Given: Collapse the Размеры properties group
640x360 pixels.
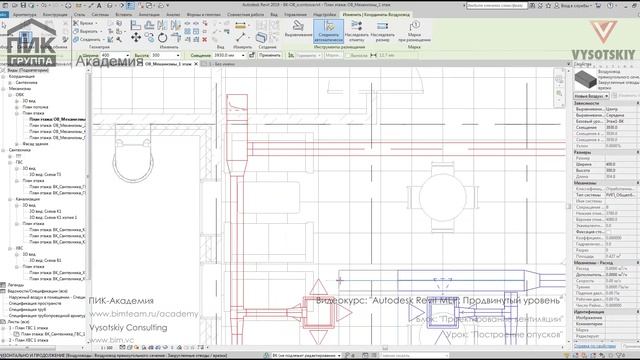Looking at the screenshot, I should [637, 152].
